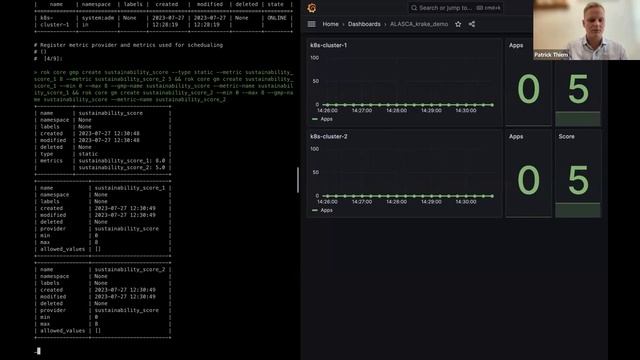The image size is (640, 360).
Task: Click the 0 Apps value for k8s-cluster-1
Action: click(x=528, y=89)
